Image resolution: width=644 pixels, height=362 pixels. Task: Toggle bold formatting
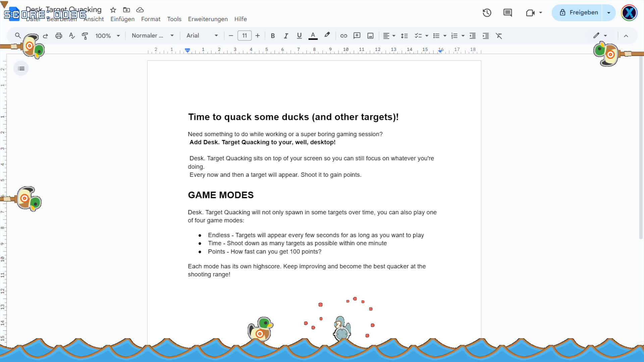tap(273, 36)
